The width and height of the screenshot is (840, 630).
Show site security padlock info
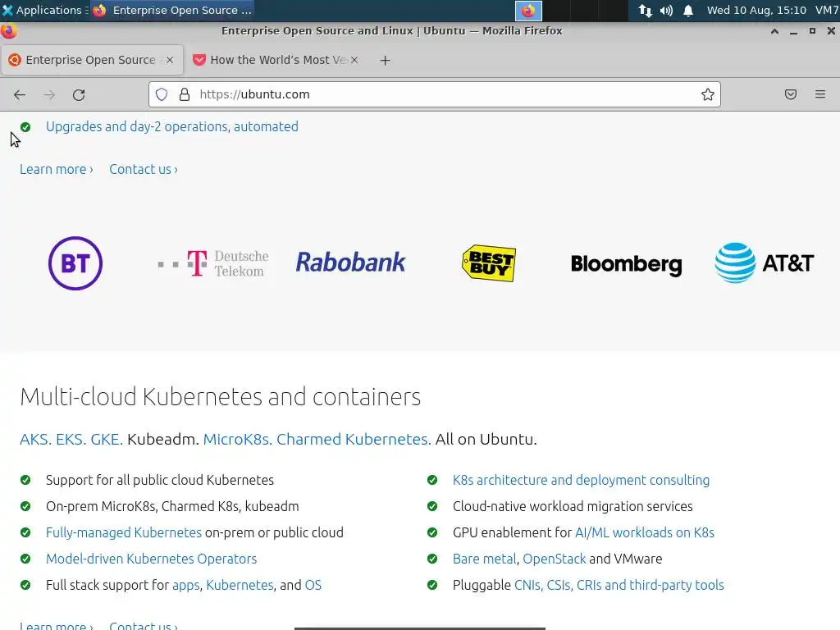[185, 94]
